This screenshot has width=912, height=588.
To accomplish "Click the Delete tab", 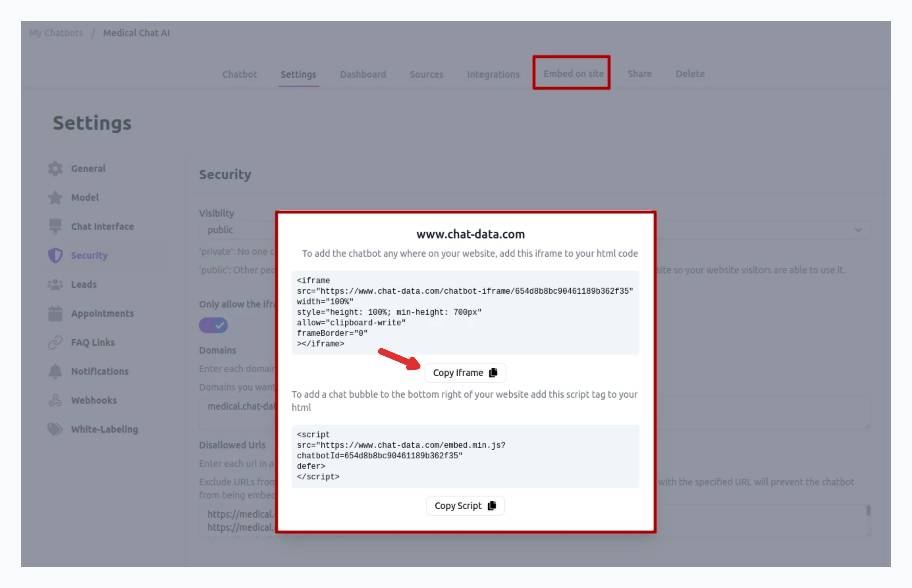I will click(690, 73).
